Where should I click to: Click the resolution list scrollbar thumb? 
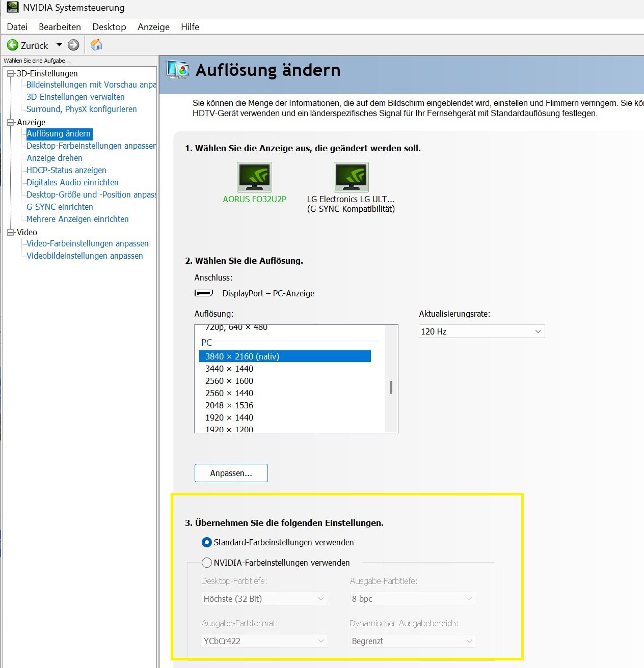[x=391, y=387]
